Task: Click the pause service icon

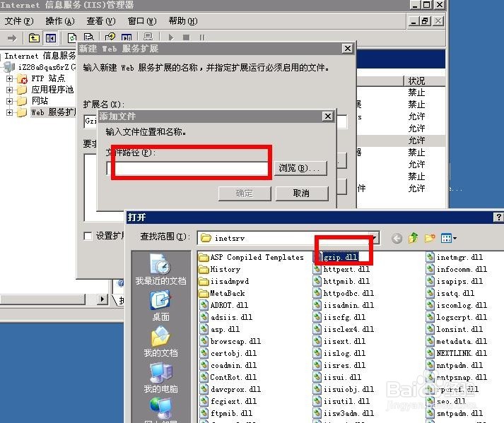Action: pos(201,37)
